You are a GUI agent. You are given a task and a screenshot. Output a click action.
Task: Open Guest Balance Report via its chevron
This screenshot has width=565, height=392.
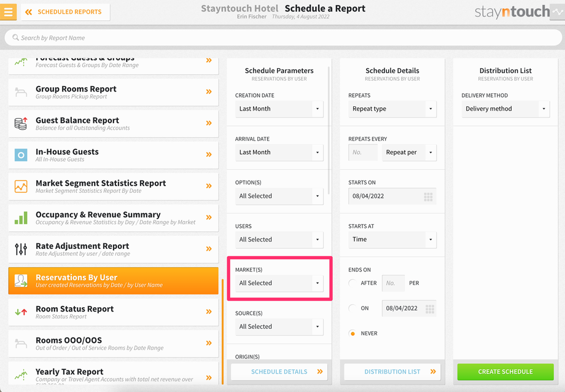(x=209, y=123)
